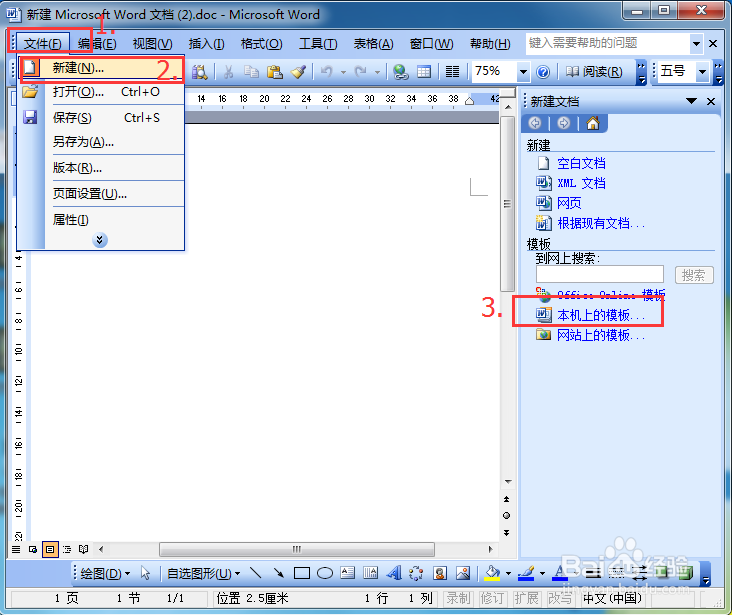This screenshot has height=615, width=732.
Task: Toggle 录制 indicator in status bar
Action: [x=458, y=598]
